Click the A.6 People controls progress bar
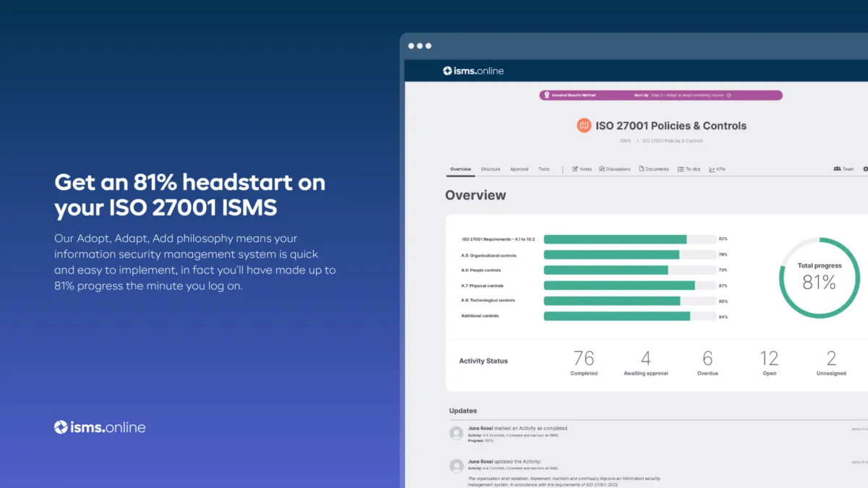This screenshot has width=868, height=488. pos(629,270)
